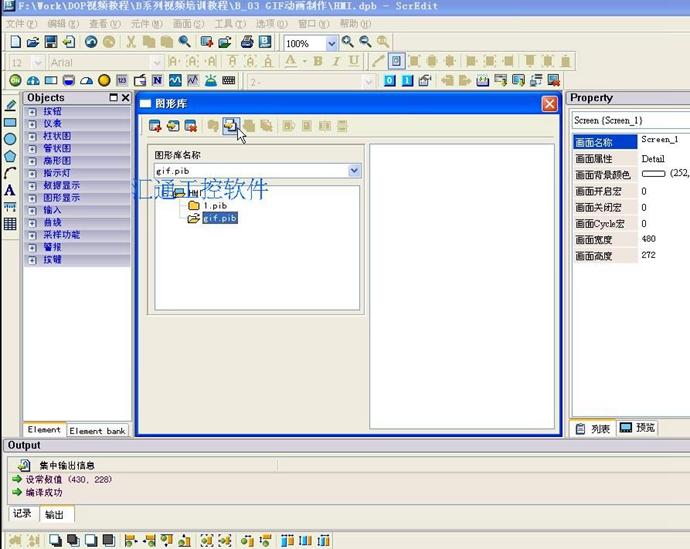Switch to the 预览 tab in Property
690x549 pixels.
tap(638, 428)
